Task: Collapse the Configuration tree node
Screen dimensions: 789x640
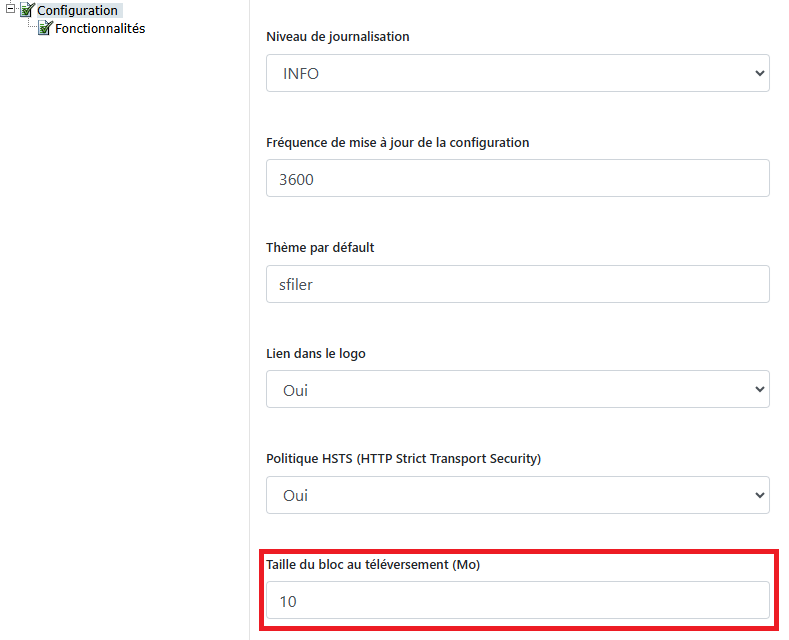Action: coord(10,9)
